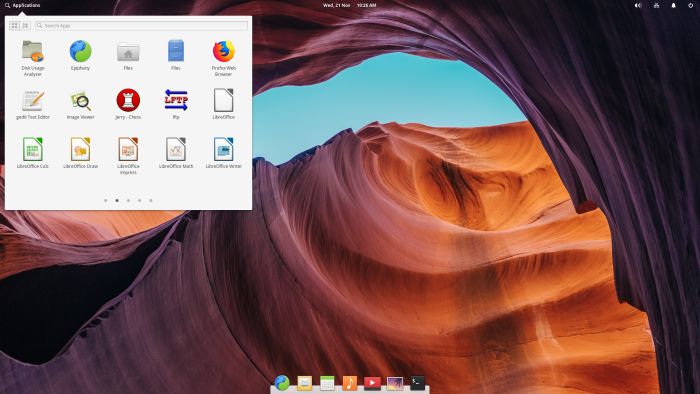
Task: Expand the notifications bell indicator
Action: 674,5
